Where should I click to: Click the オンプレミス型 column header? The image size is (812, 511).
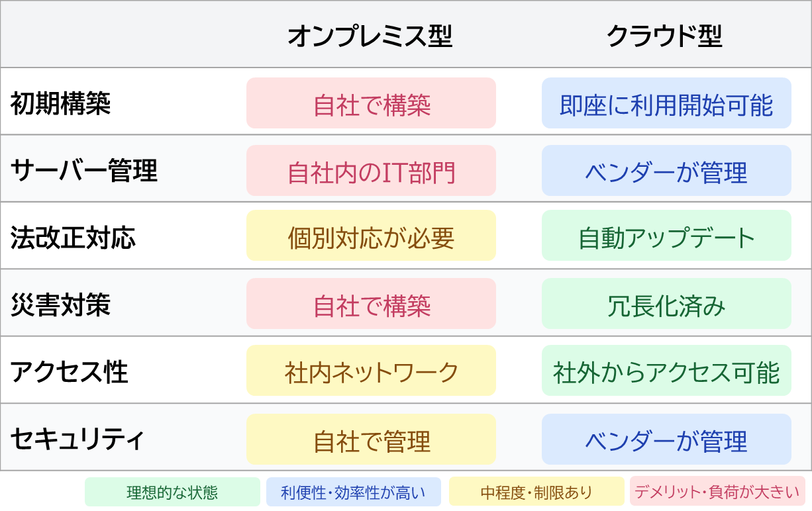370,36
